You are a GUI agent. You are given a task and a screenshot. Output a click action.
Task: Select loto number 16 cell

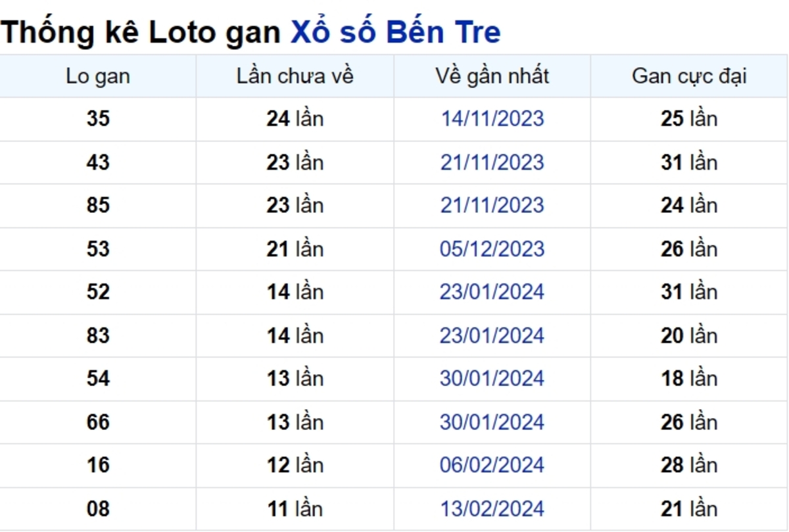(x=98, y=466)
